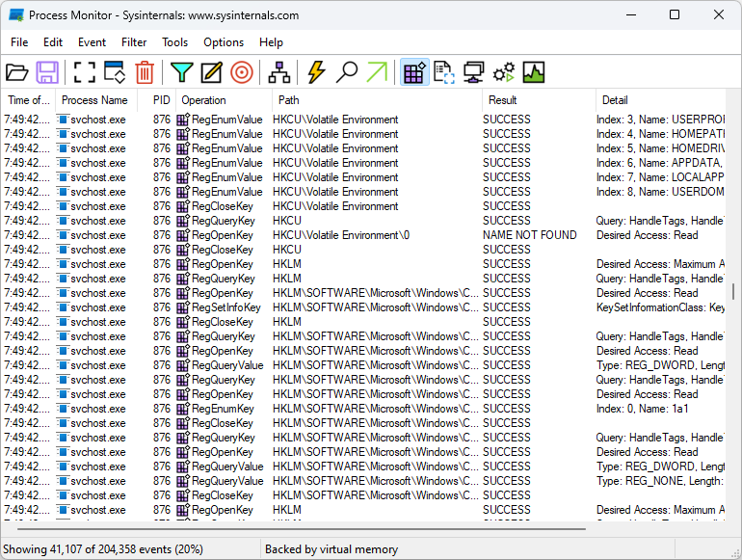Open the Filter dialog via funnel icon
This screenshot has width=742, height=560.
click(181, 72)
